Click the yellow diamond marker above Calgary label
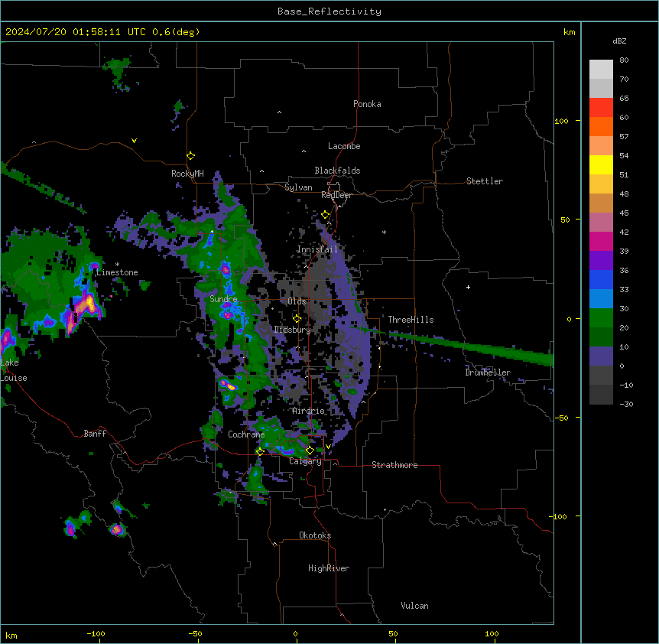Screen dimensions: 659x644 310,450
